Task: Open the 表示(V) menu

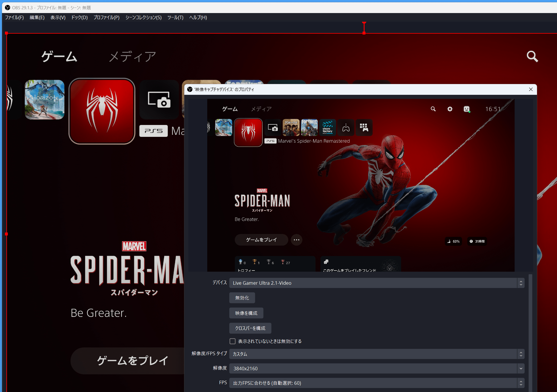Action: pyautogui.click(x=58, y=17)
